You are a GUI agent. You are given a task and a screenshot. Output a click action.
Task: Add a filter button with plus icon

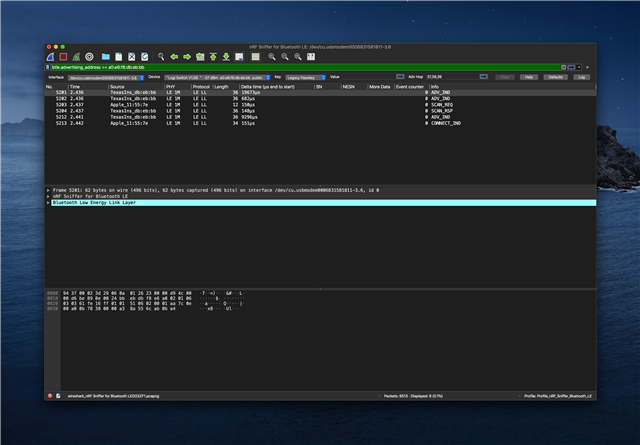pos(587,67)
